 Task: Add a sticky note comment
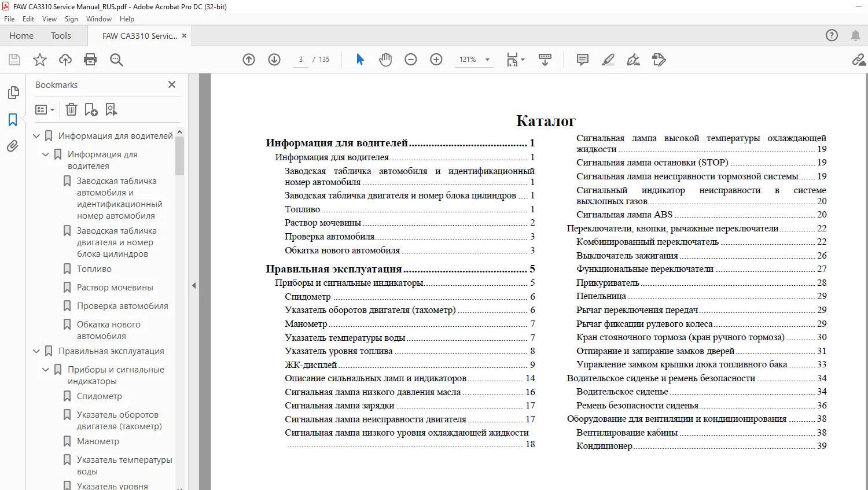(x=583, y=60)
